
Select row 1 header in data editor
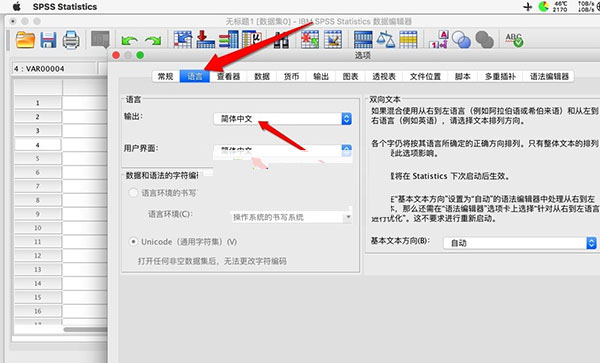[38, 103]
